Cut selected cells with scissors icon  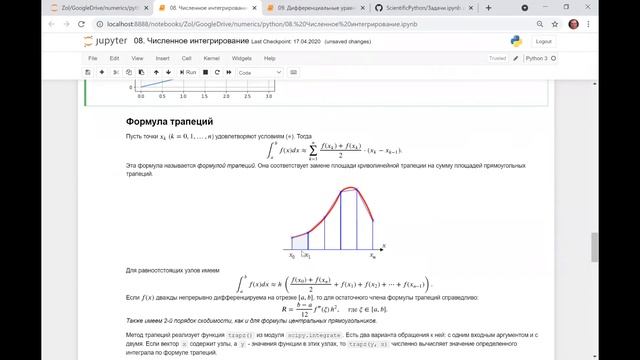click(116, 72)
